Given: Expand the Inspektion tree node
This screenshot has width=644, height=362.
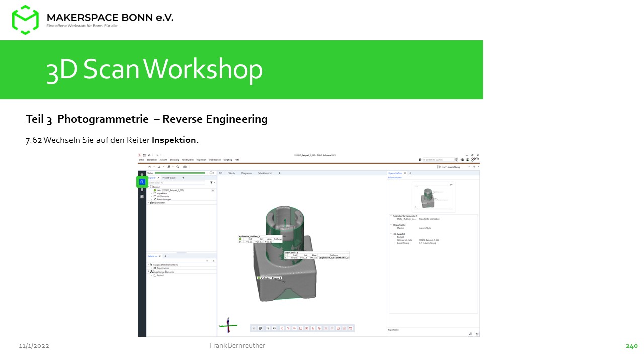Looking at the screenshot, I should point(152,193).
